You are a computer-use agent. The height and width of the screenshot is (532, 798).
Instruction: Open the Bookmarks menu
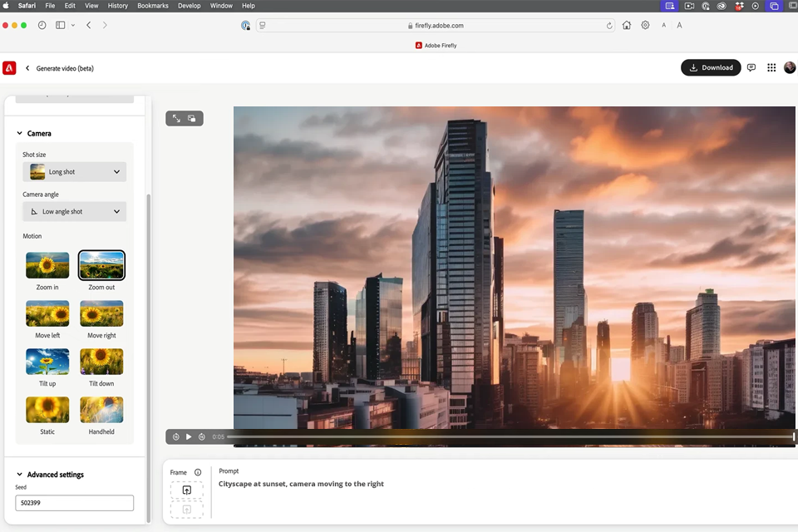(153, 6)
